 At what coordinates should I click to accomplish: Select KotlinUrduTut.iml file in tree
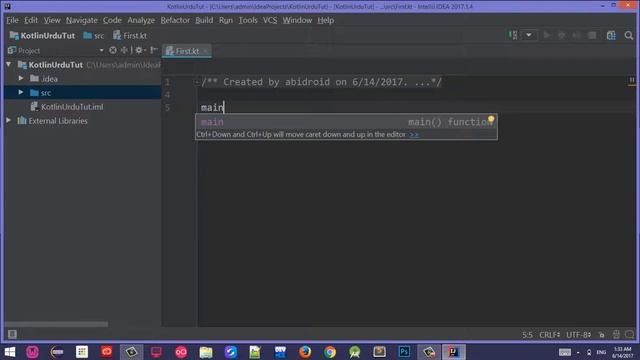[x=67, y=107]
